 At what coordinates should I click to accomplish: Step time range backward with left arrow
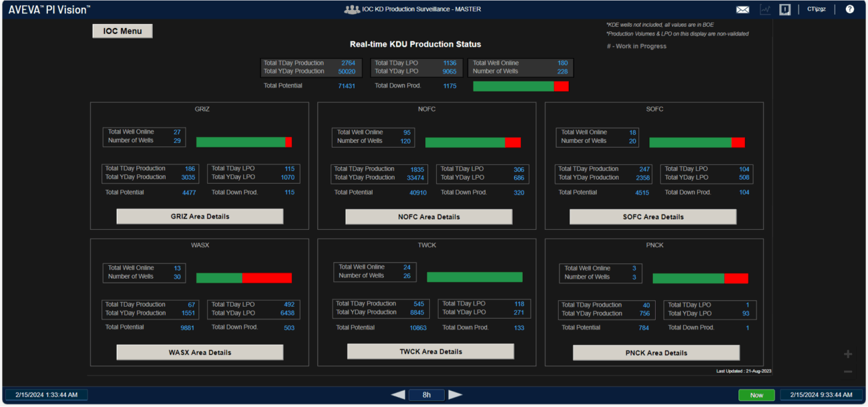click(x=398, y=395)
